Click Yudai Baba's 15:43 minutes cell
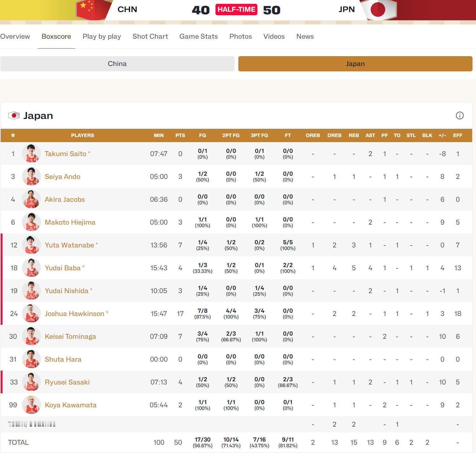Image resolution: width=476 pixels, height=453 pixels. [x=159, y=268]
